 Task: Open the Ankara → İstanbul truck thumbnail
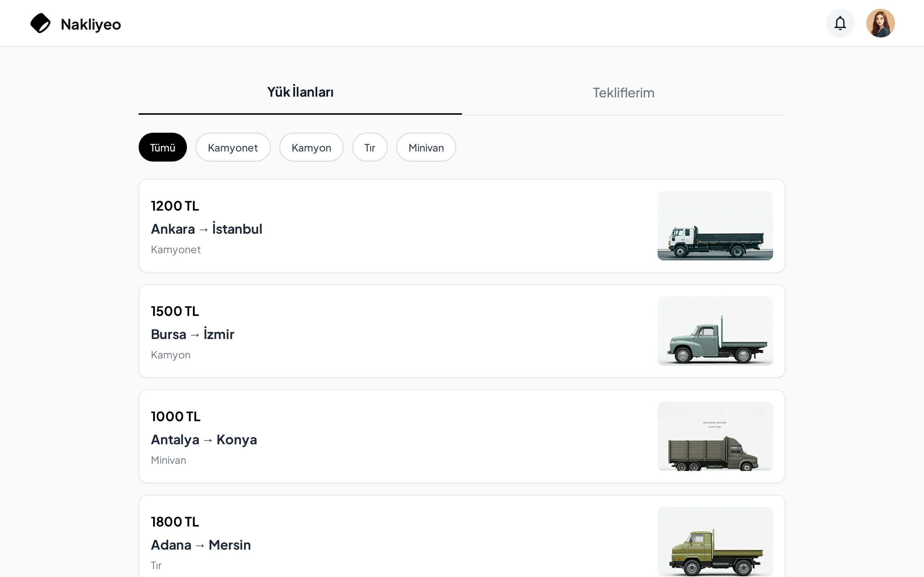tap(715, 225)
